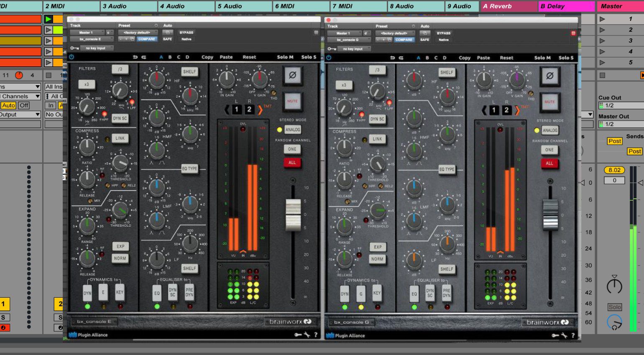Image resolution: width=644 pixels, height=355 pixels.
Task: Launch Master scene 5
Action: (602, 62)
